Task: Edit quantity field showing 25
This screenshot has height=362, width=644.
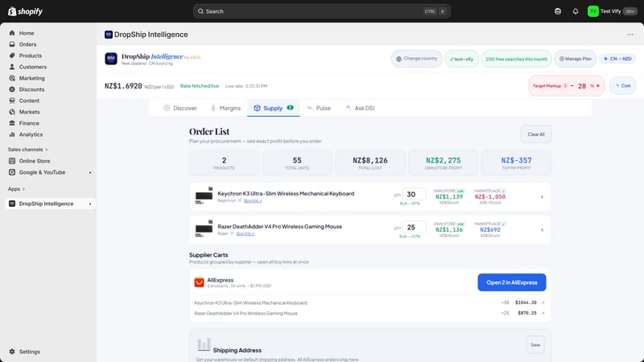Action: click(413, 227)
